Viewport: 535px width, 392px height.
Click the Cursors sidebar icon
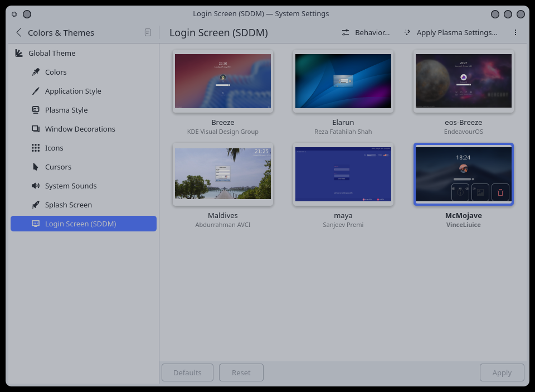(x=36, y=167)
